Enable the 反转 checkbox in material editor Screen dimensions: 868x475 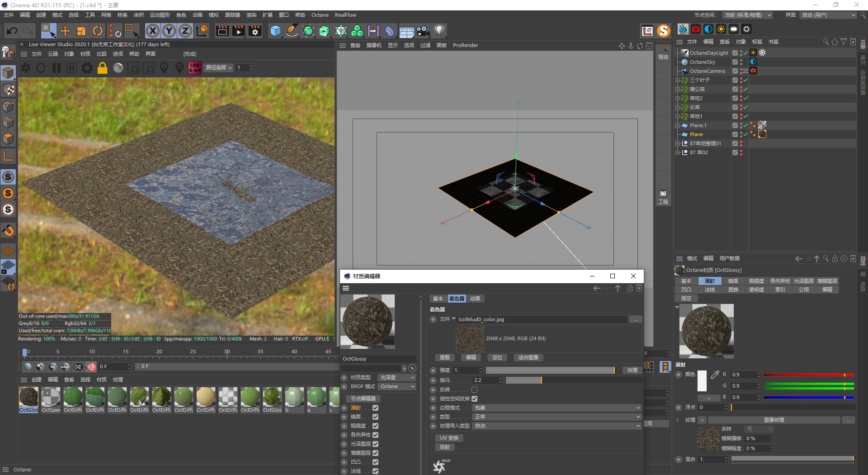[x=474, y=389]
